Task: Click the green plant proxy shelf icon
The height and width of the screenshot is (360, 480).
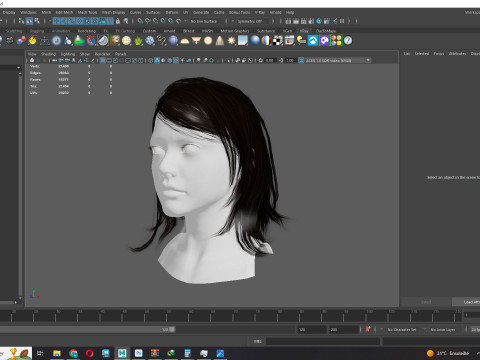Action: coord(138,41)
